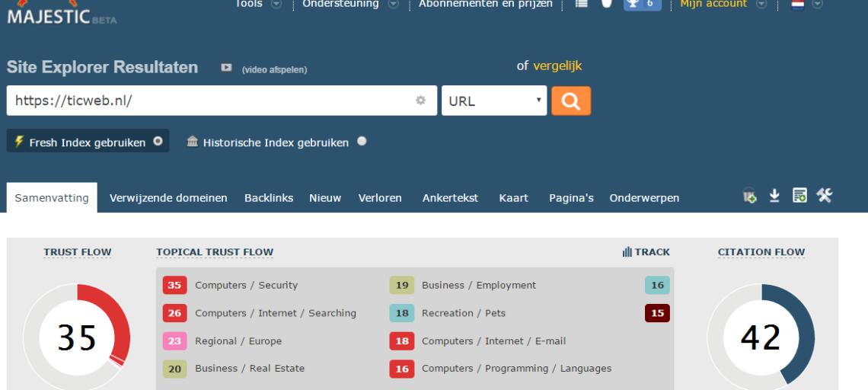Click the Historic Index building icon

point(192,141)
